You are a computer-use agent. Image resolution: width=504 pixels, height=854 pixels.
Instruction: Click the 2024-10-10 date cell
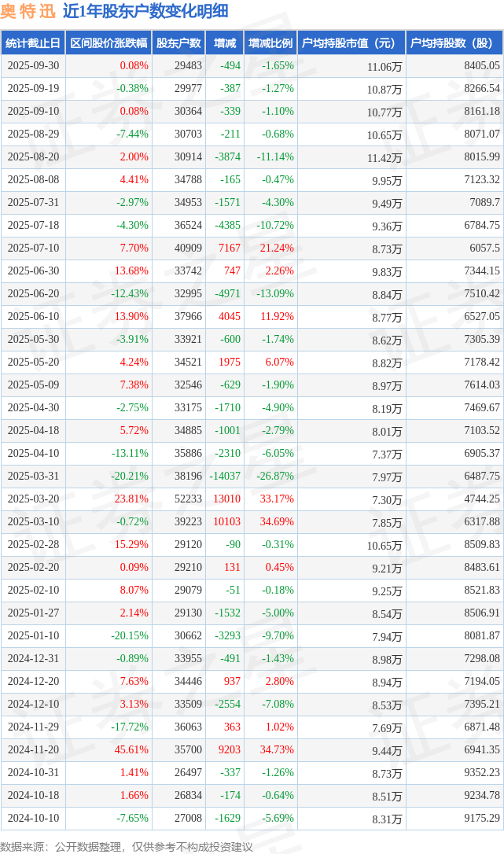pos(33,818)
